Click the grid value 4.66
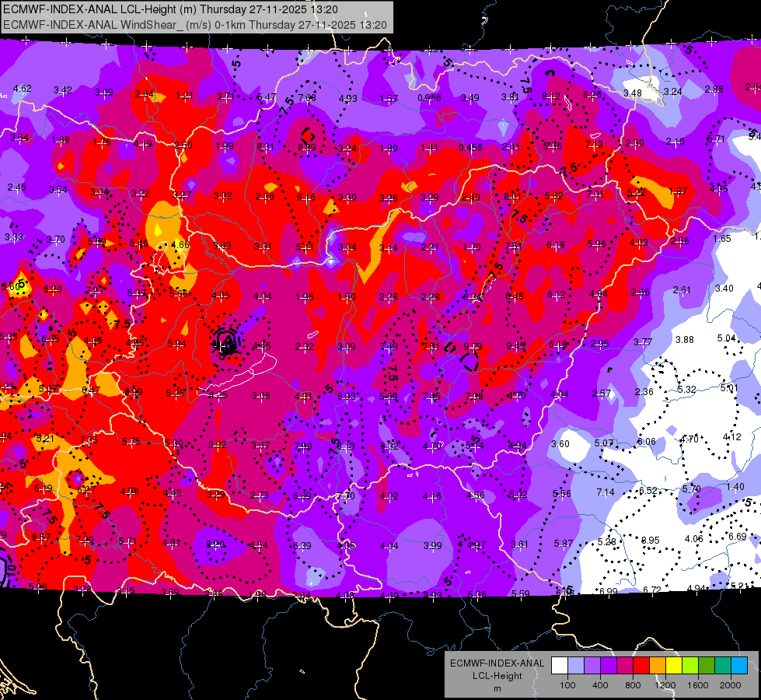This screenshot has height=700, width=761. pyautogui.click(x=180, y=245)
